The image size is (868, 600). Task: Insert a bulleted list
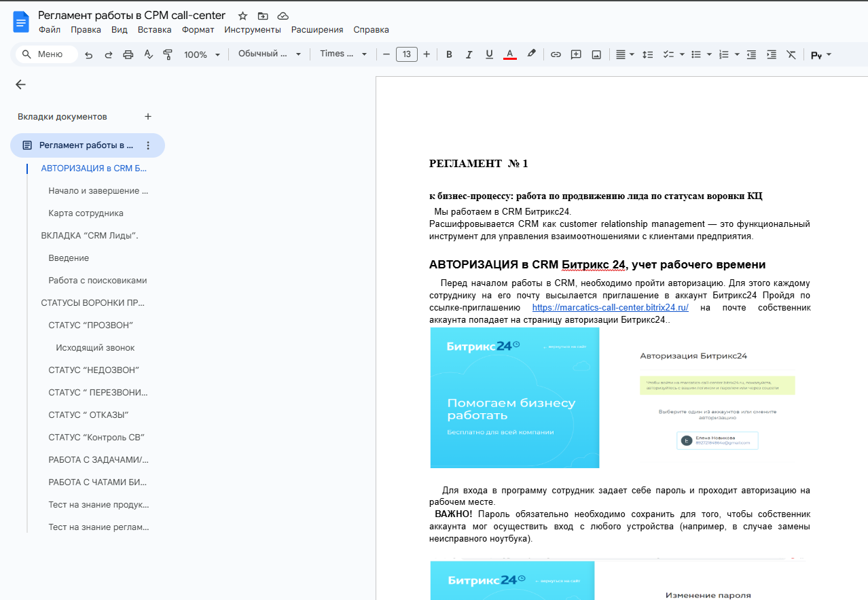695,54
